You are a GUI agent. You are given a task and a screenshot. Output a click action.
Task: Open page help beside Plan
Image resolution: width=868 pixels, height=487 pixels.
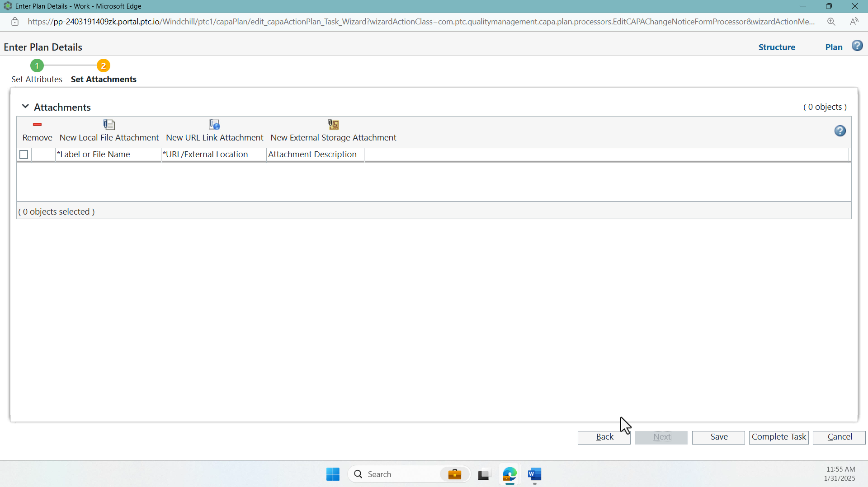click(x=858, y=46)
